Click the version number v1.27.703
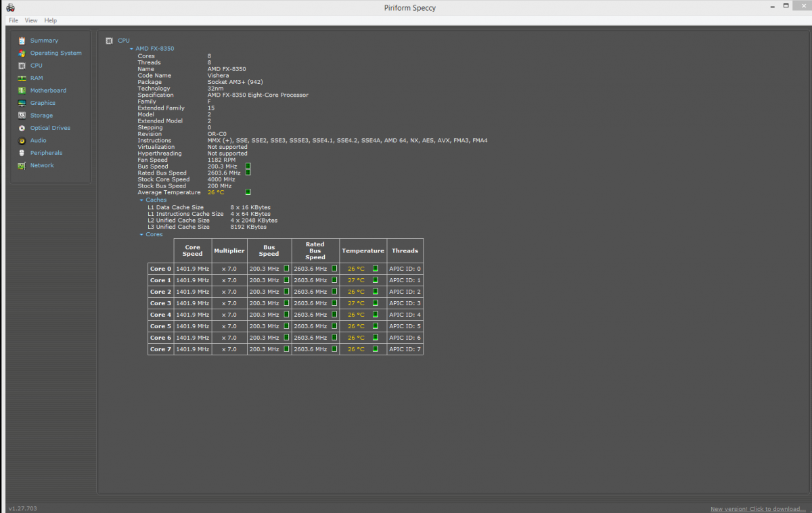Viewport: 812px width, 513px height. click(23, 508)
